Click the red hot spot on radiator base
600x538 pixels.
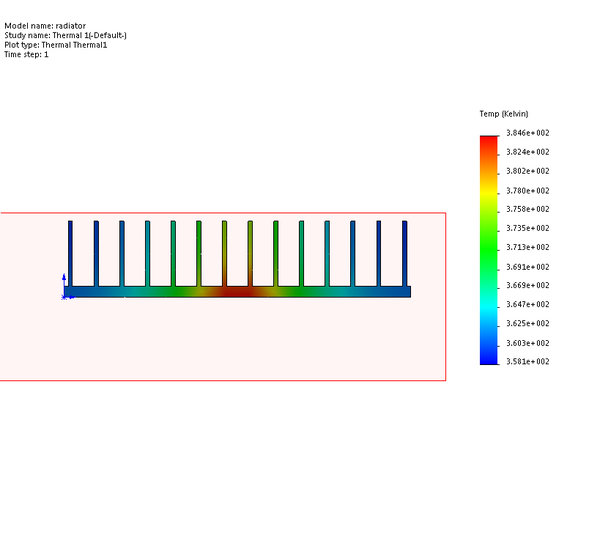coord(238,292)
